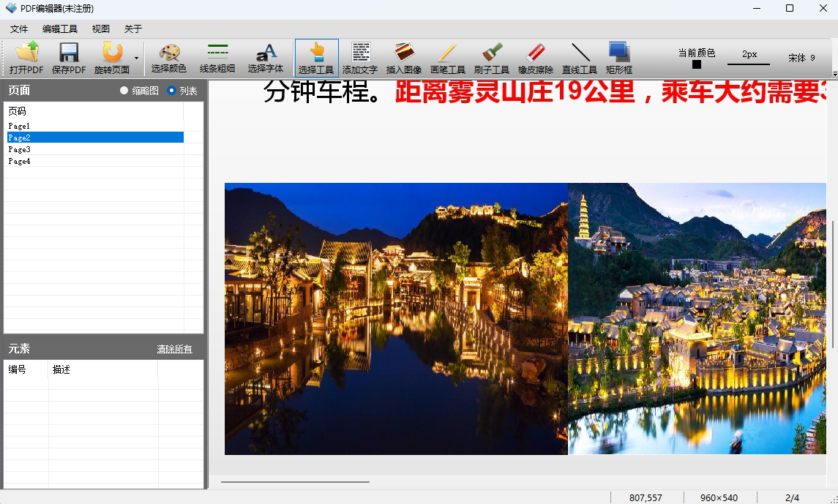Viewport: 838px width, 504px height.
Task: Select the 选择工具 (selection tool)
Action: point(315,58)
